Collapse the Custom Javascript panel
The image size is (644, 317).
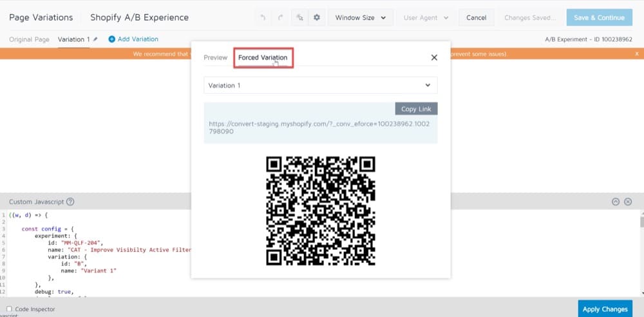[x=615, y=202]
